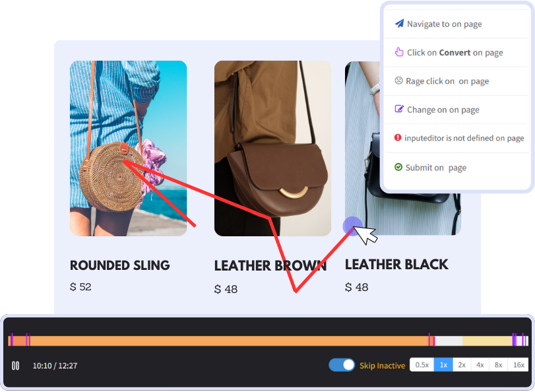This screenshot has width=535, height=392.
Task: Select the 16x playback speed
Action: click(519, 365)
